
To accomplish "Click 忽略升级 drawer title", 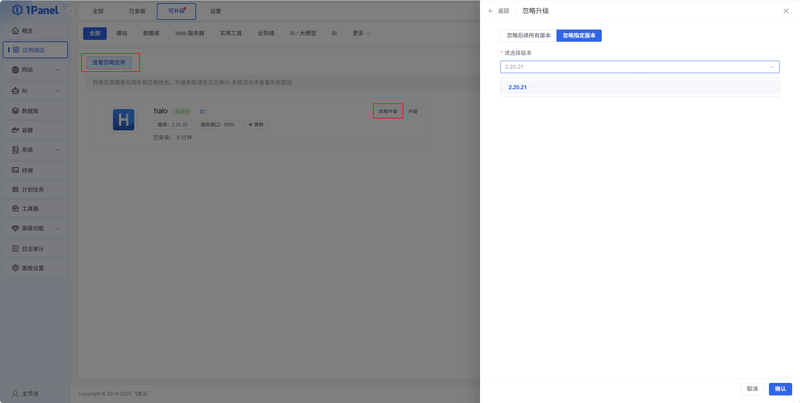I will [536, 11].
